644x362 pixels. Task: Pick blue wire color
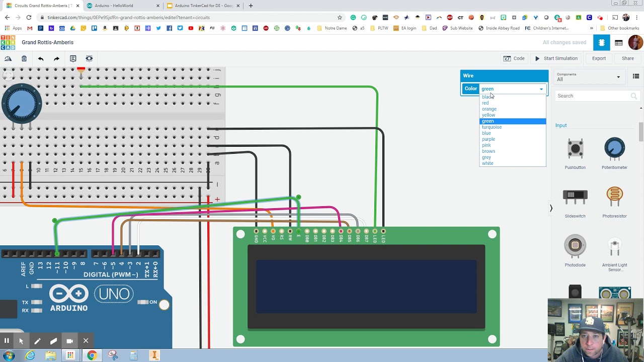(513, 133)
